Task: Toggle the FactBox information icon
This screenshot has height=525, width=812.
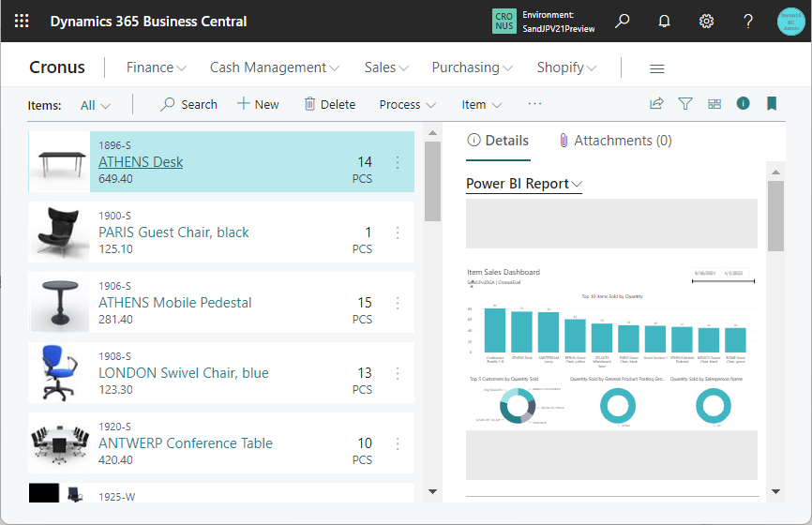Action: point(743,103)
